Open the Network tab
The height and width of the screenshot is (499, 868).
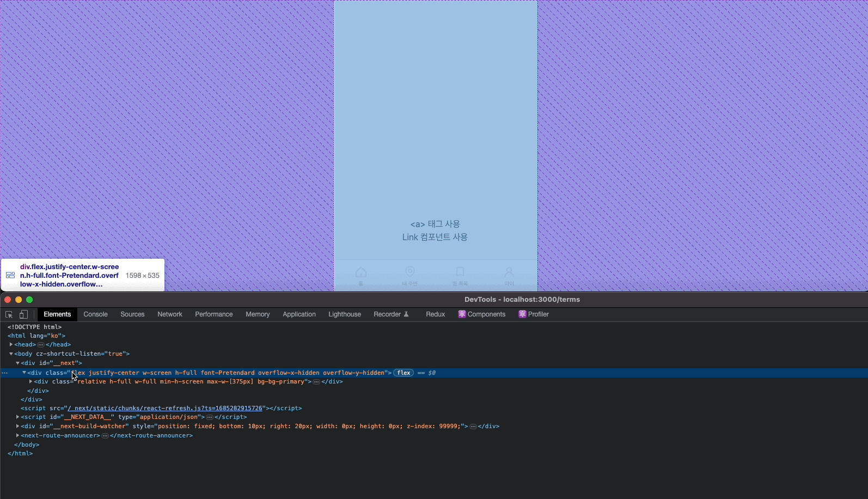170,314
